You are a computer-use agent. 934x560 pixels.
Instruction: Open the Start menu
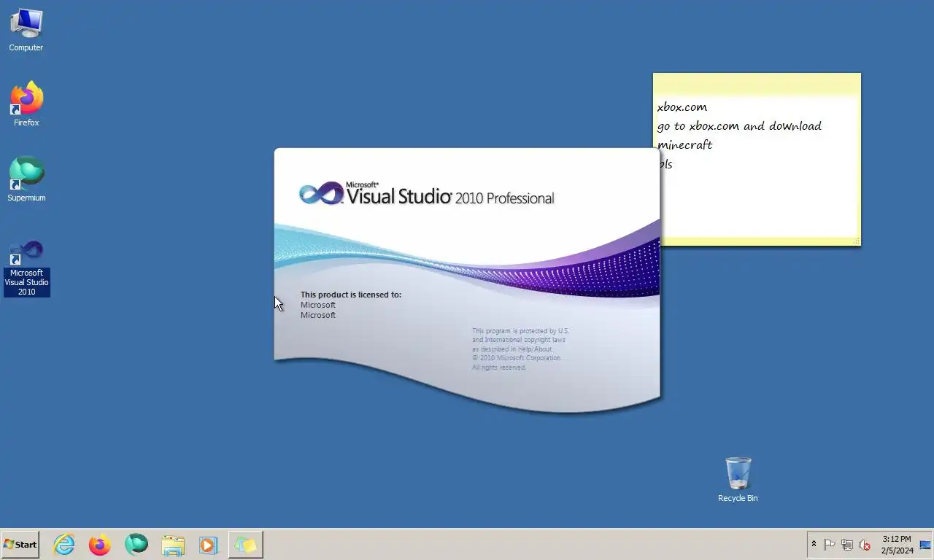[x=20, y=545]
